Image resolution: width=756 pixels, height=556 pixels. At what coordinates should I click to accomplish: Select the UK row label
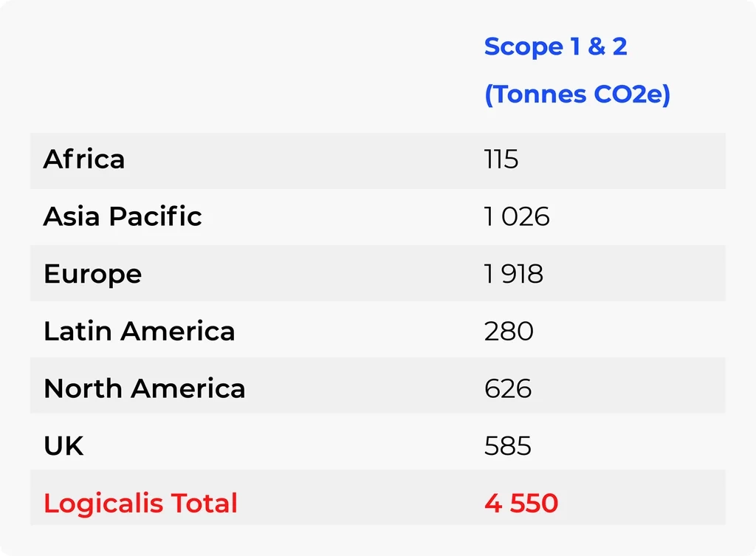(x=63, y=446)
